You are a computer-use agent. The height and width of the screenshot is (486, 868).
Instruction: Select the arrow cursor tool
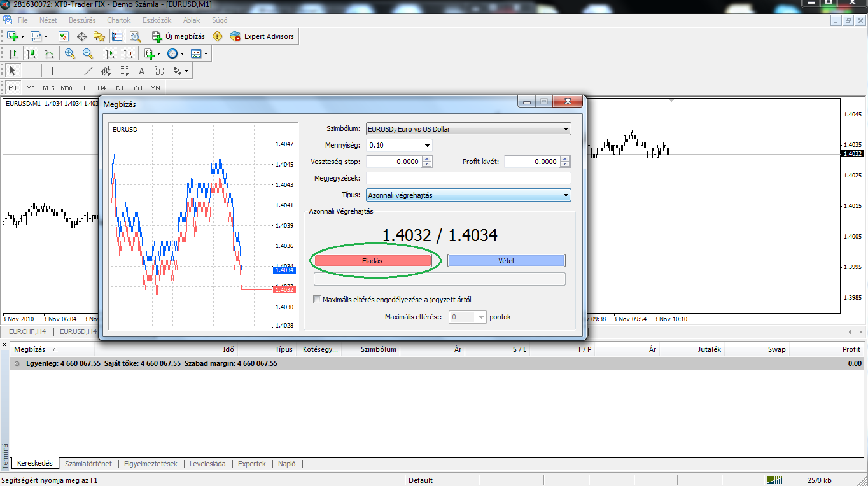(x=13, y=71)
